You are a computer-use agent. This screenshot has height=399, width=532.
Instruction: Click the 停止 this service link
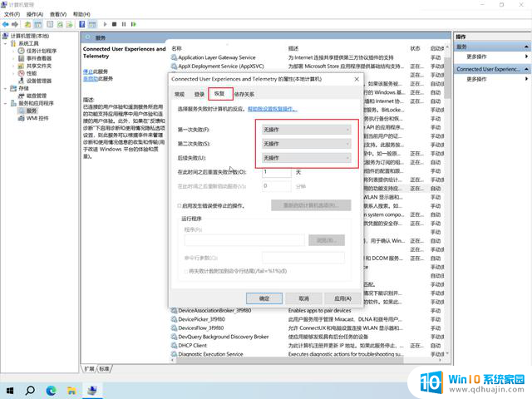click(88, 71)
